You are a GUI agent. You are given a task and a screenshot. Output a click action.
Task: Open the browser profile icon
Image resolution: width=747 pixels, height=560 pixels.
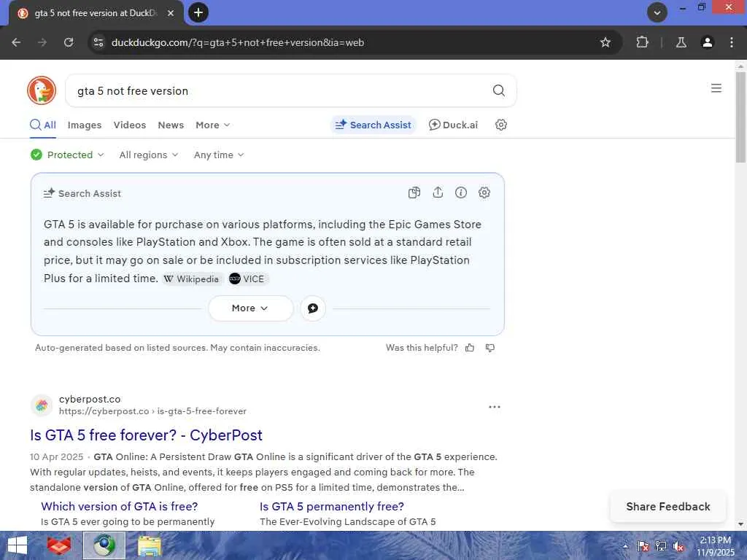tap(707, 42)
